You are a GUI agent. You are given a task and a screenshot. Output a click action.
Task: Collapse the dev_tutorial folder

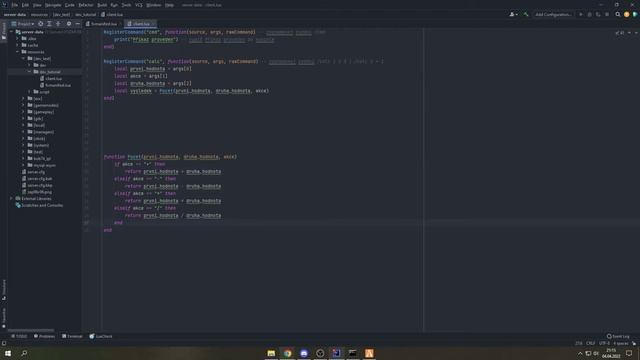point(29,72)
